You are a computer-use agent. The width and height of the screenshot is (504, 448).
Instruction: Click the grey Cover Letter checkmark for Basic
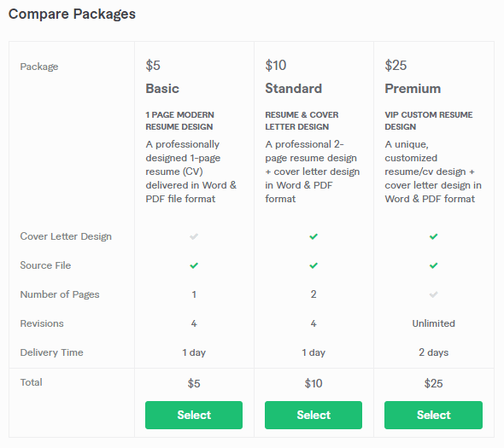194,236
